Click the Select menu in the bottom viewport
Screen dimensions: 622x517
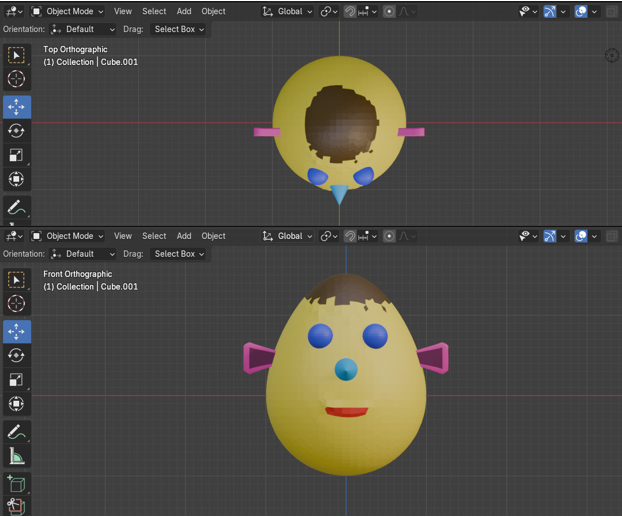[154, 236]
